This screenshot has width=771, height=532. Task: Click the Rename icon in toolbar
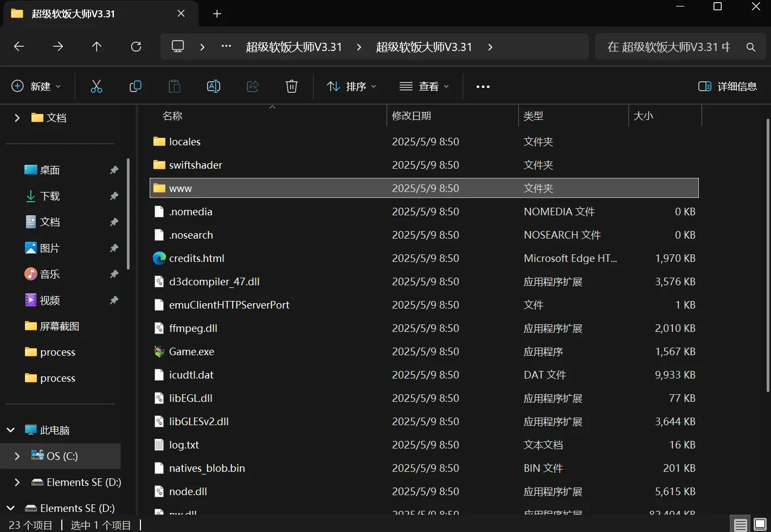(x=214, y=86)
